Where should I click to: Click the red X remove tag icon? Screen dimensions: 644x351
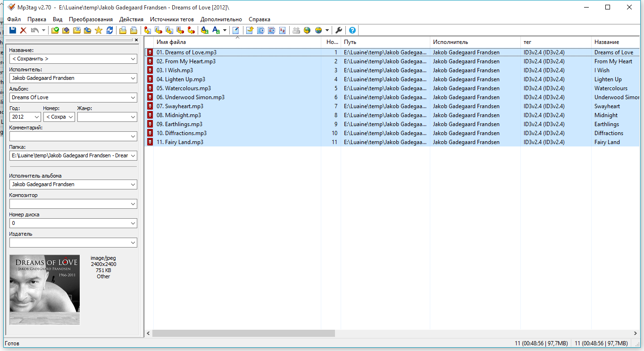click(x=23, y=30)
